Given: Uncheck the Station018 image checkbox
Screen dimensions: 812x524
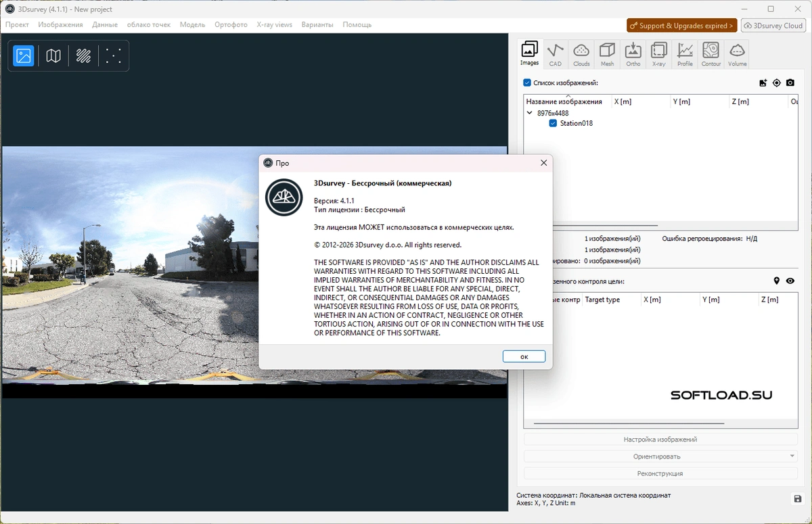Looking at the screenshot, I should (553, 124).
